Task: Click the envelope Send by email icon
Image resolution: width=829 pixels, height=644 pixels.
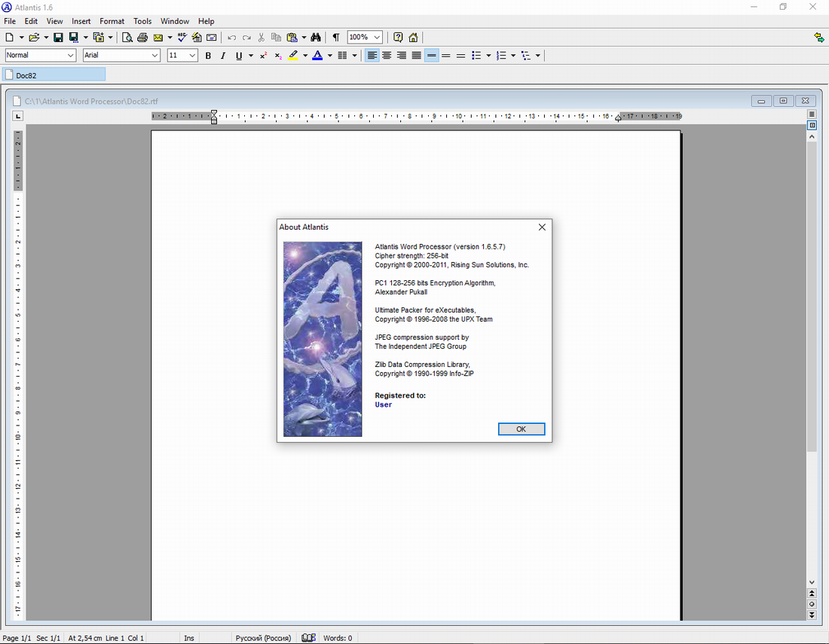Action: 158,38
